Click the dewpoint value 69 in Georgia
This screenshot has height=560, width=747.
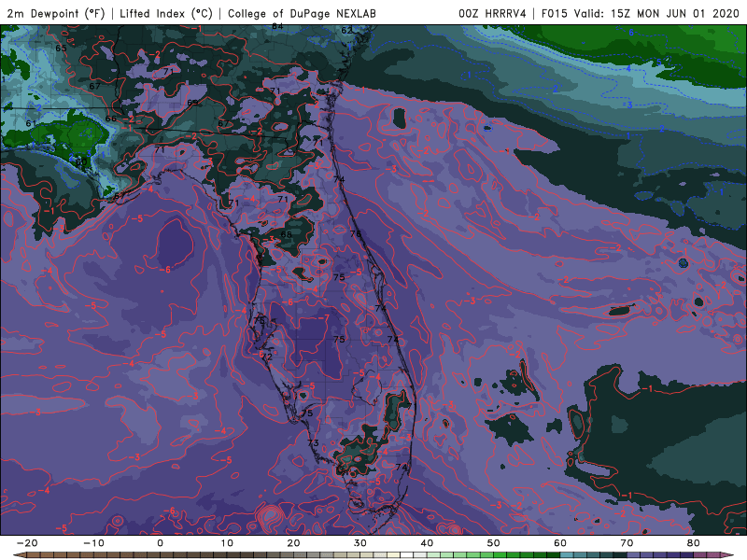[x=192, y=103]
